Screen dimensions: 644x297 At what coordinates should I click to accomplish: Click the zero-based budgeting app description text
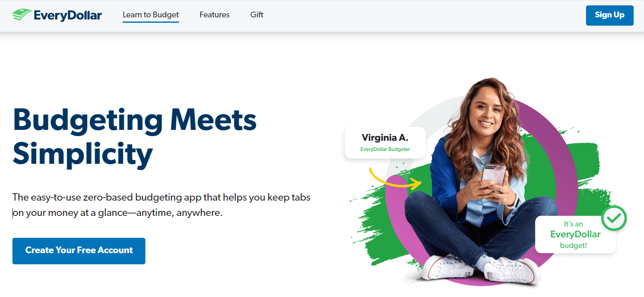tap(162, 205)
